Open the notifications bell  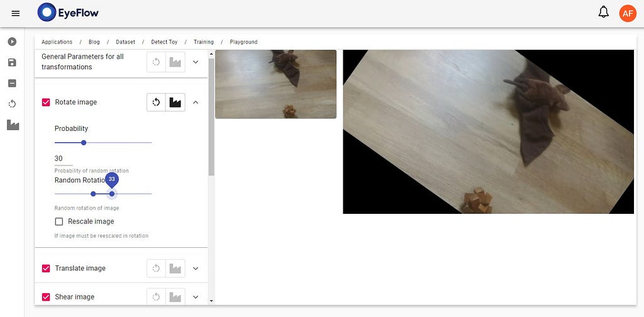[603, 13]
